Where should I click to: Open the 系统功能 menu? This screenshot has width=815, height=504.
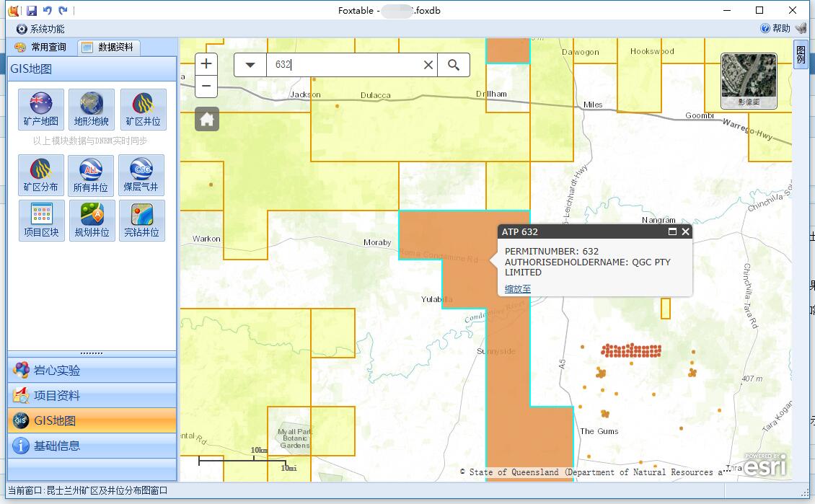(40, 29)
